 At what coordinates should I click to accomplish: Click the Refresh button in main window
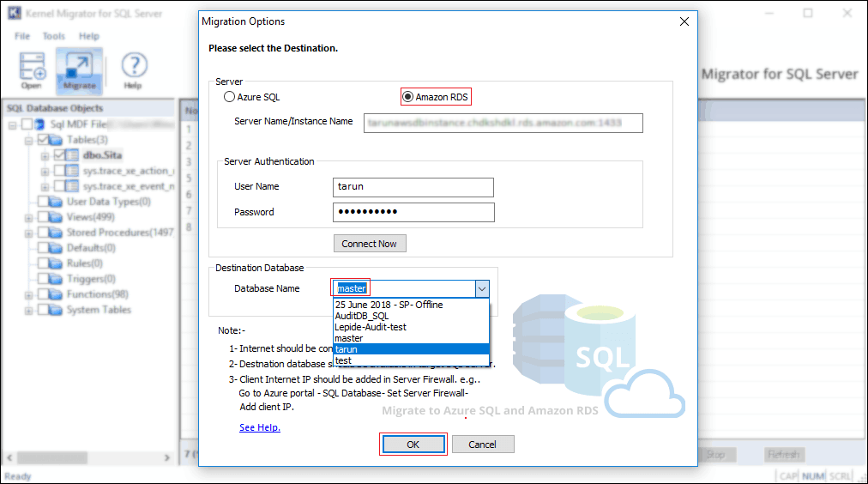(x=784, y=455)
